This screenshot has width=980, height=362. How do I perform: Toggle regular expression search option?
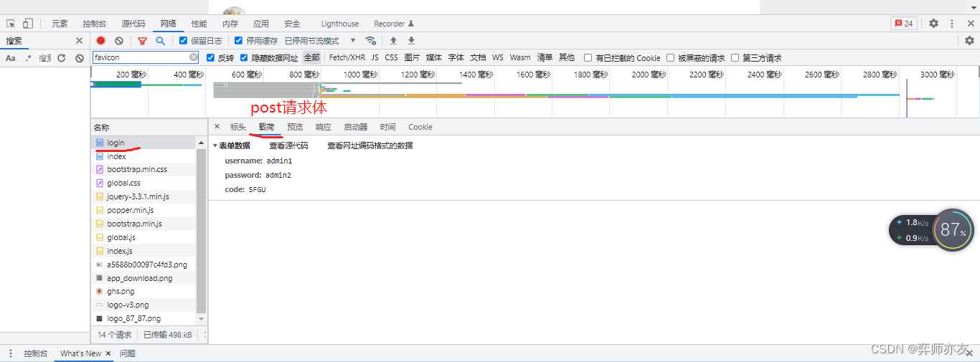coord(29,58)
